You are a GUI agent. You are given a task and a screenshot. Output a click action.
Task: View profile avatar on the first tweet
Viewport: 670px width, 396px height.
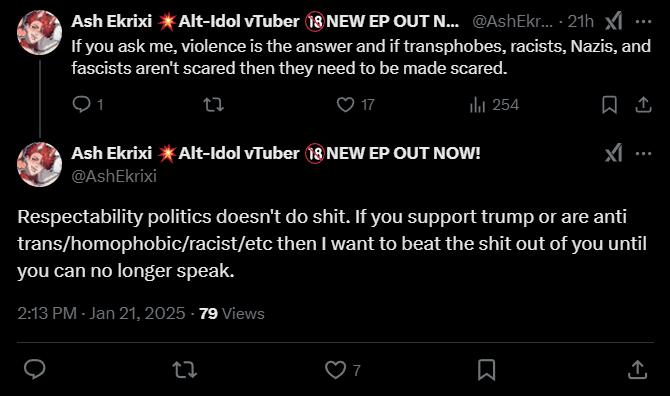pyautogui.click(x=39, y=33)
